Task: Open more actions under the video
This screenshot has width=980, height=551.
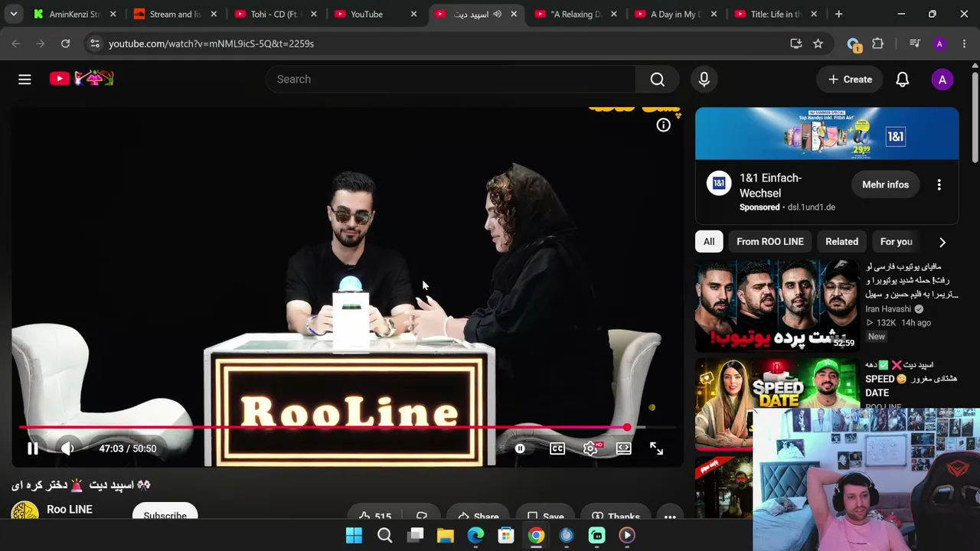Action: [x=670, y=517]
